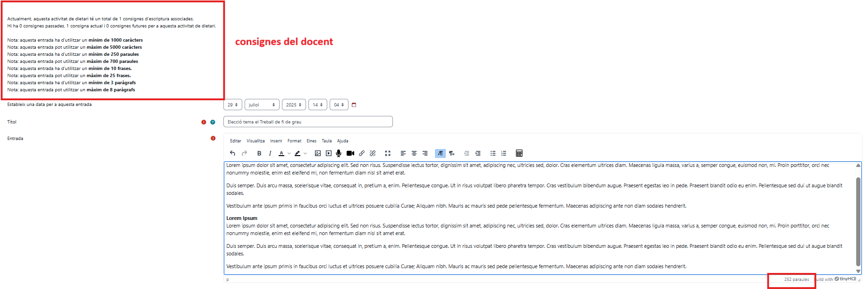
Task: Open the Inserir menu
Action: click(276, 141)
